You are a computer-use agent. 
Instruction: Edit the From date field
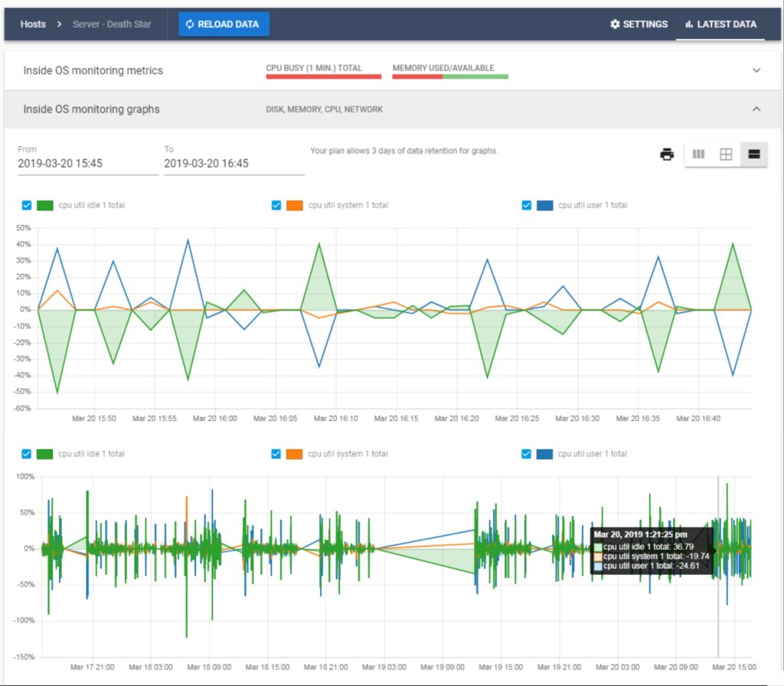click(x=88, y=164)
